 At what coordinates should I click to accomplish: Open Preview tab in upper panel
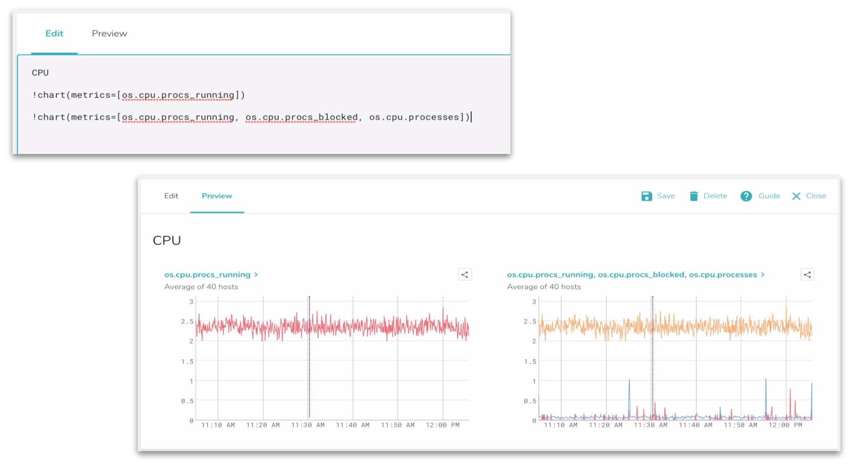pyautogui.click(x=109, y=33)
